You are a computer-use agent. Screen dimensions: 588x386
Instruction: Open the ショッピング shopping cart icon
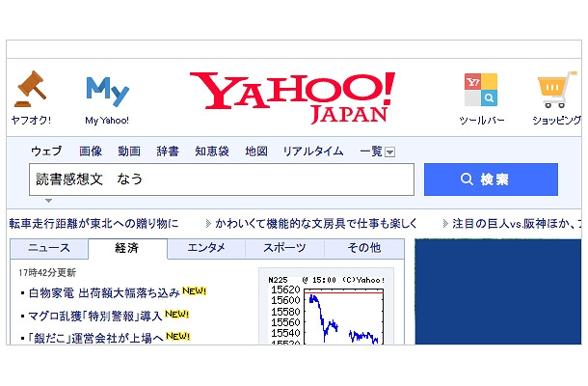pyautogui.click(x=557, y=90)
